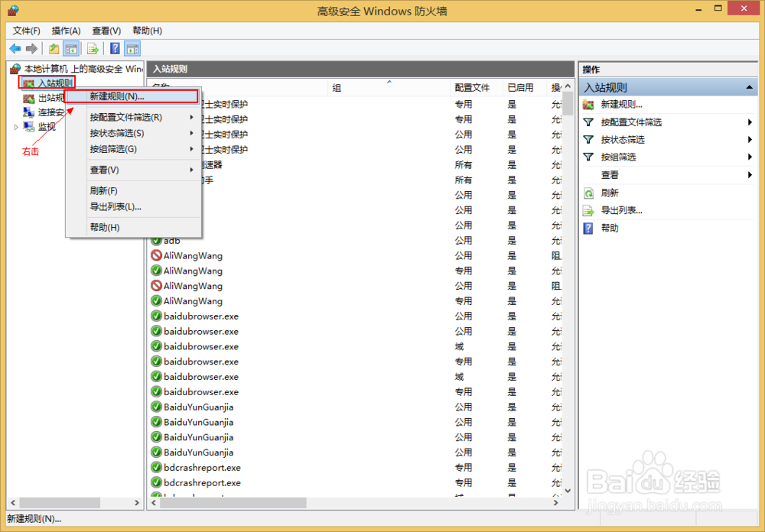765x532 pixels.
Task: Click the red blocked icon beside AliWangWang rule
Action: 157,256
